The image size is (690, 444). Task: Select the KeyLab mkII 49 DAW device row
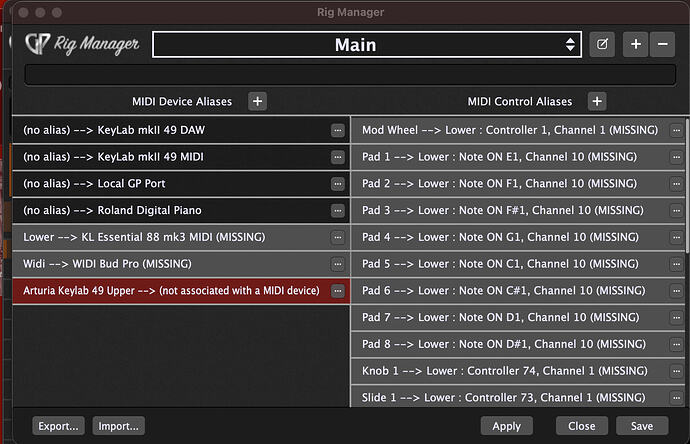tap(181, 130)
